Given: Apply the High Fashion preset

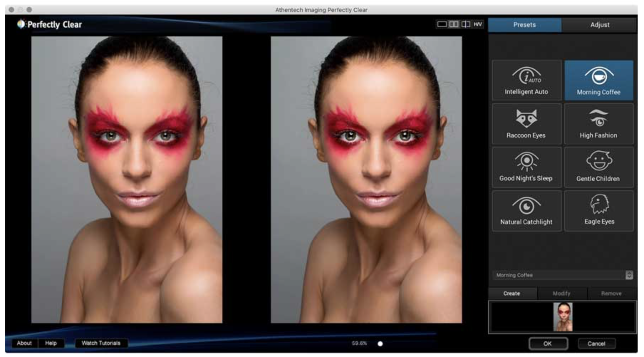Looking at the screenshot, I should (599, 124).
